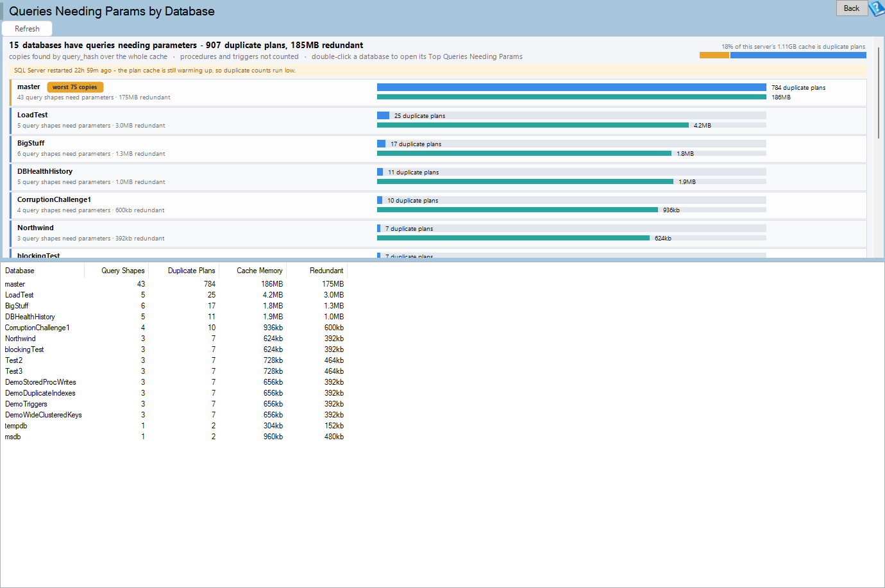Sort by the Database column header
Image resolution: width=885 pixels, height=588 pixels.
[x=42, y=271]
